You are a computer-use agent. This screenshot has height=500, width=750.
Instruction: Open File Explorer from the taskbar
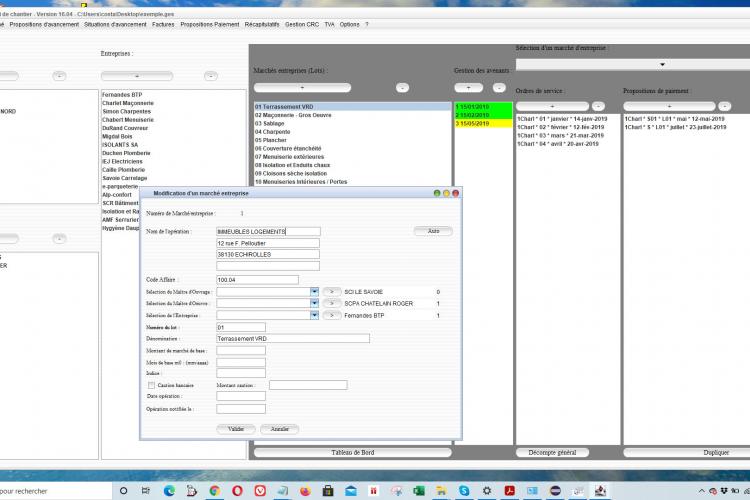point(441,491)
